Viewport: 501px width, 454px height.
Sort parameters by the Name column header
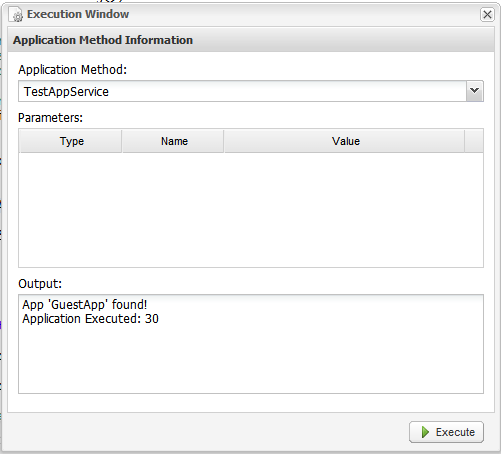[x=173, y=141]
